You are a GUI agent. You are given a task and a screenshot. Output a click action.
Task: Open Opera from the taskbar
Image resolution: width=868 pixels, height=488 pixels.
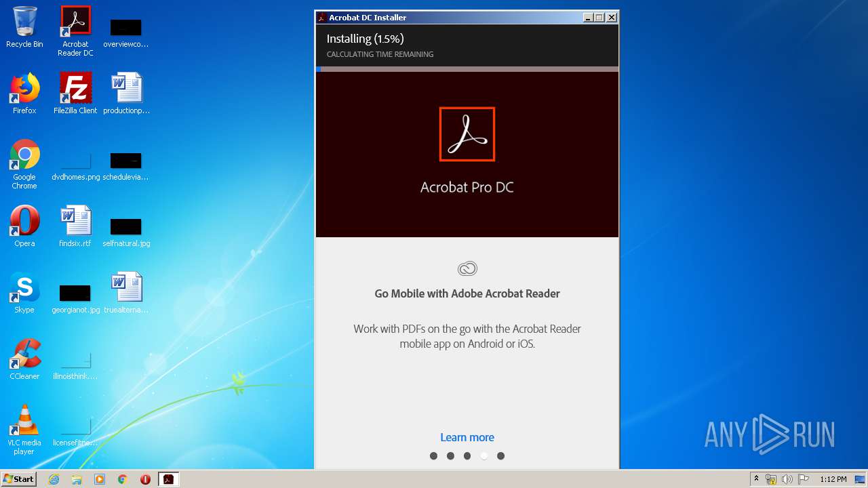145,479
